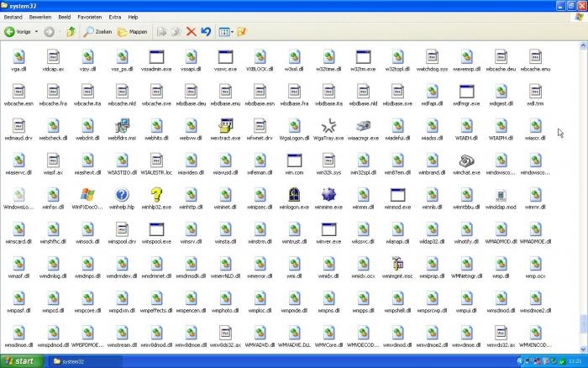
Task: Click the vertical scrollbar down arrow
Action: click(x=583, y=350)
